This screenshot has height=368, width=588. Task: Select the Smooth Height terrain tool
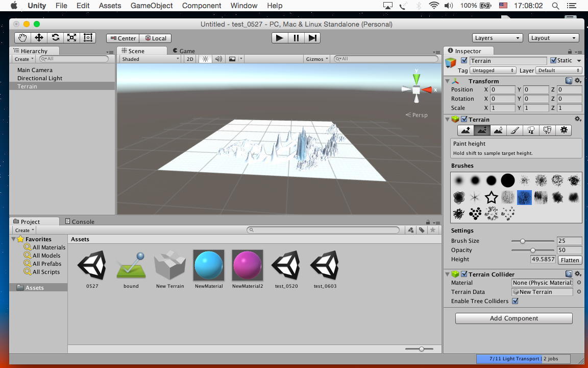[x=498, y=130]
